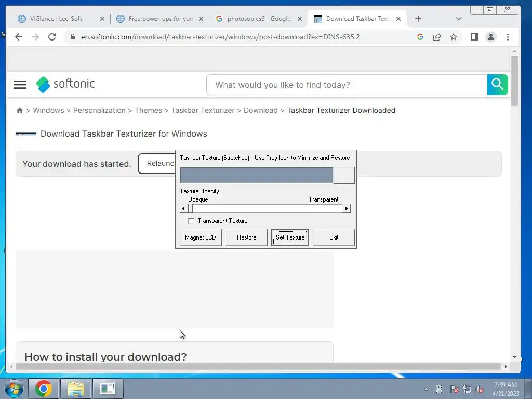Click the Set Texture button
The height and width of the screenshot is (399, 532).
[290, 237]
